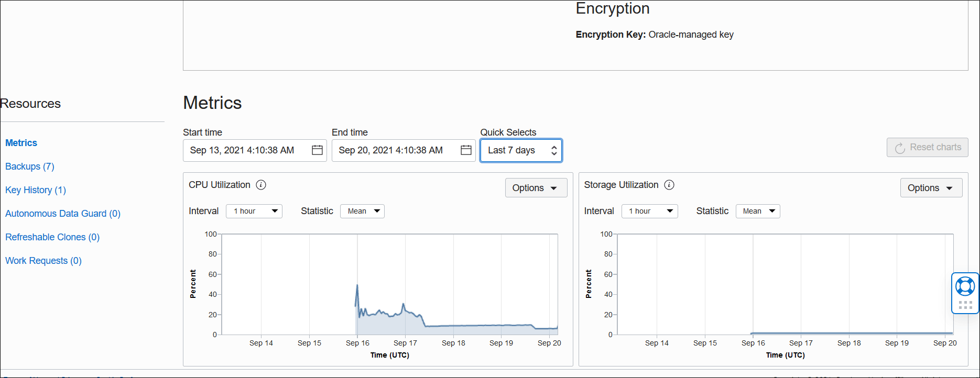Open the Autonomous Data Guard (0) link

pyautogui.click(x=63, y=214)
